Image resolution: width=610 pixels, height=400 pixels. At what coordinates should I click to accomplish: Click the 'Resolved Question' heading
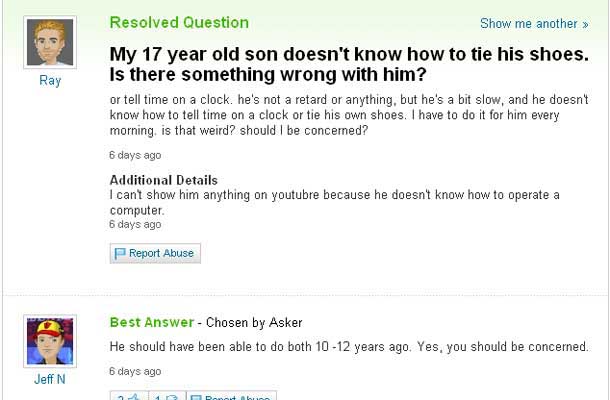point(179,22)
